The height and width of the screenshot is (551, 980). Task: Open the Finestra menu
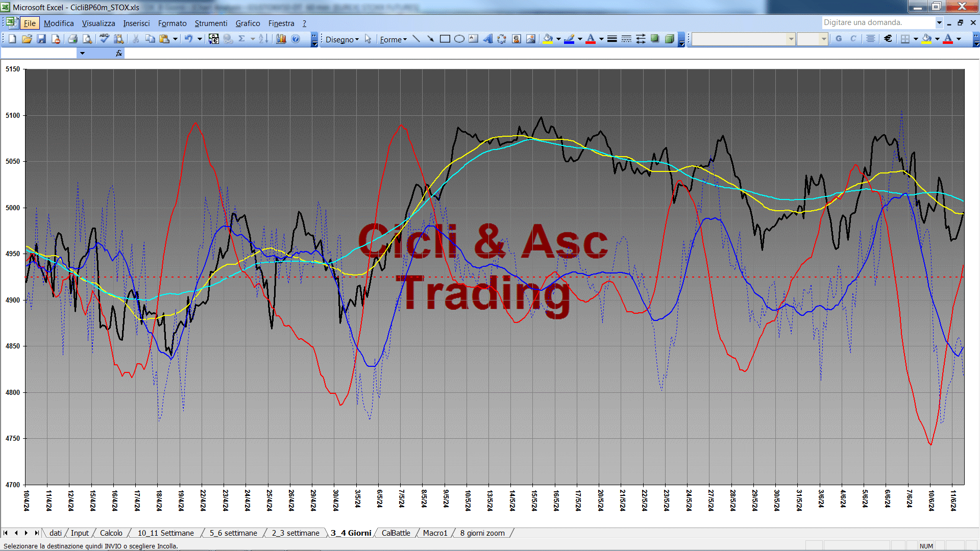[281, 23]
